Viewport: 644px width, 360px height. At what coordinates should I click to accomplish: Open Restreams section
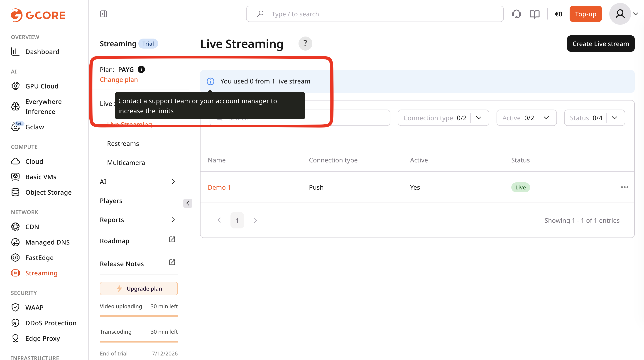pyautogui.click(x=123, y=144)
